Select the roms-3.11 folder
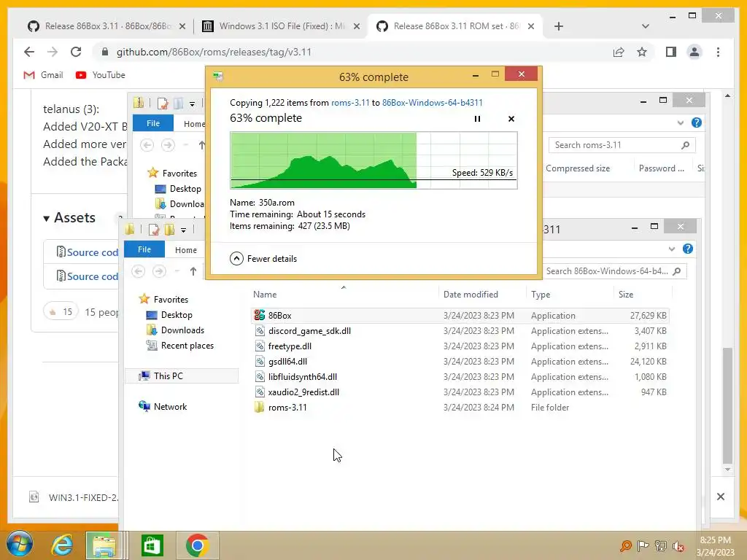Image resolution: width=747 pixels, height=560 pixels. point(460,407)
